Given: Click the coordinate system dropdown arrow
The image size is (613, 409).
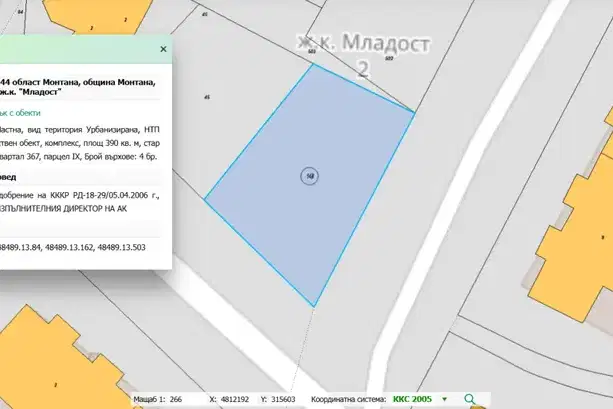Looking at the screenshot, I should pos(444,399).
